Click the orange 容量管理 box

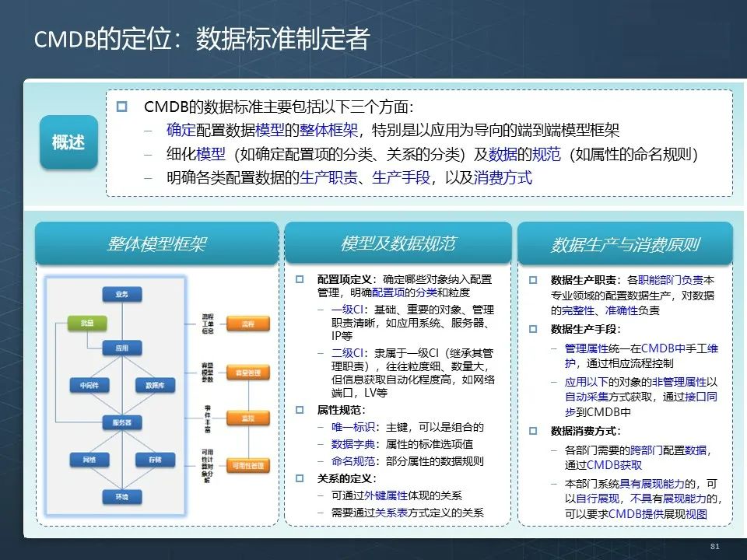(247, 373)
